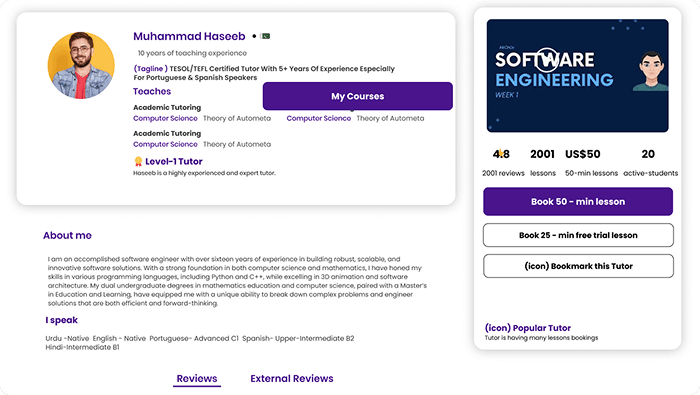Play the Software Engineering Week 1 video thumbnail
The image size is (700, 395).
577,75
